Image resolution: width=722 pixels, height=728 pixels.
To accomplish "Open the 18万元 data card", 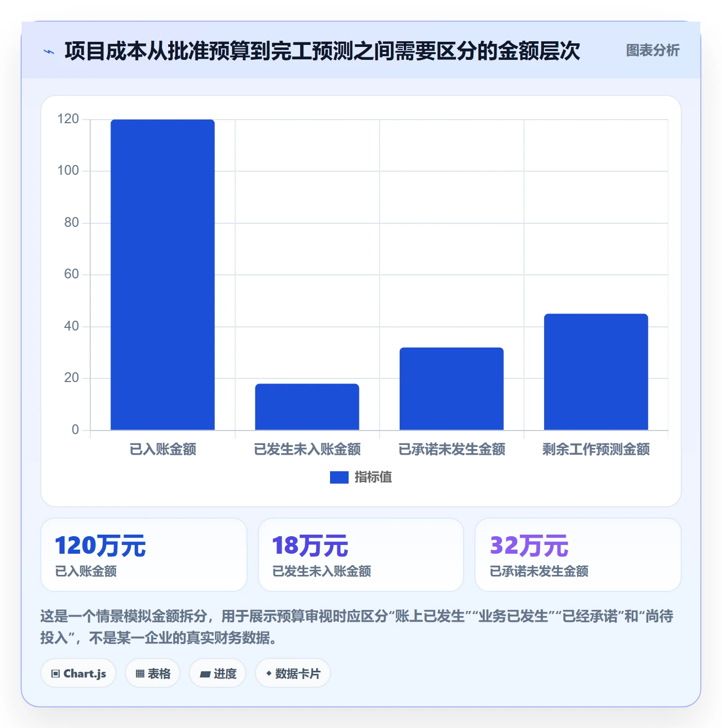I will 361,555.
